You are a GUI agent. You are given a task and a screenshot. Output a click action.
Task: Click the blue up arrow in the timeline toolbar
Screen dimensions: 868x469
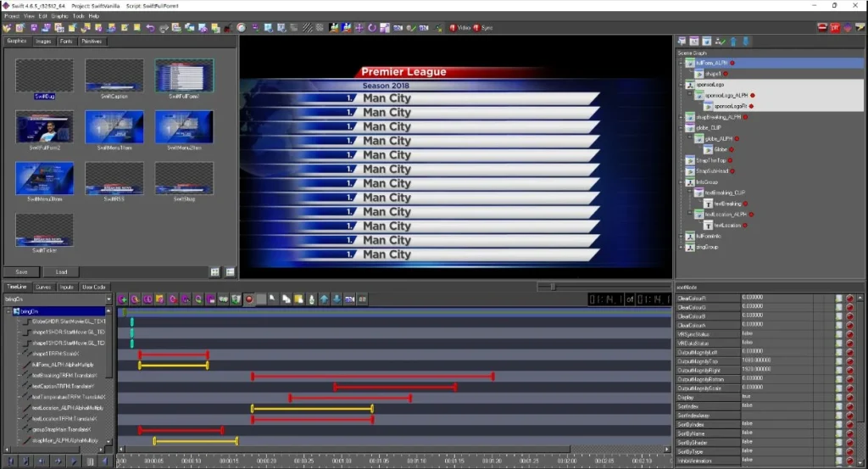324,299
